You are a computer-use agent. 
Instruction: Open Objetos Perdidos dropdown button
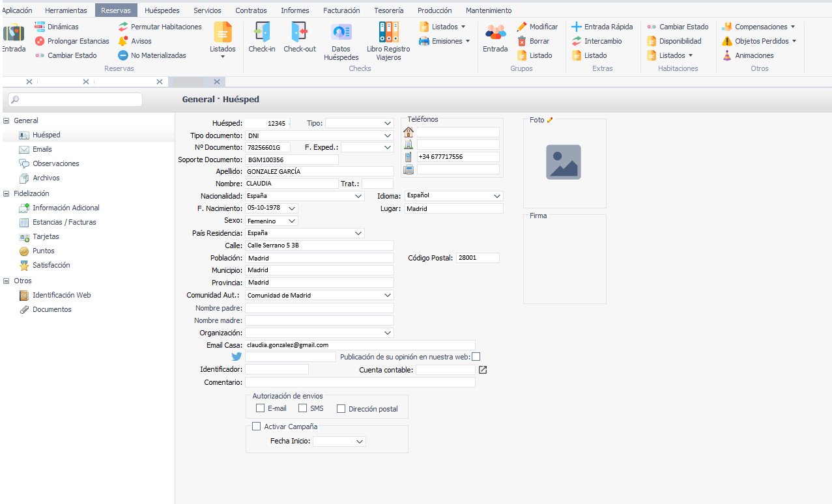click(760, 41)
